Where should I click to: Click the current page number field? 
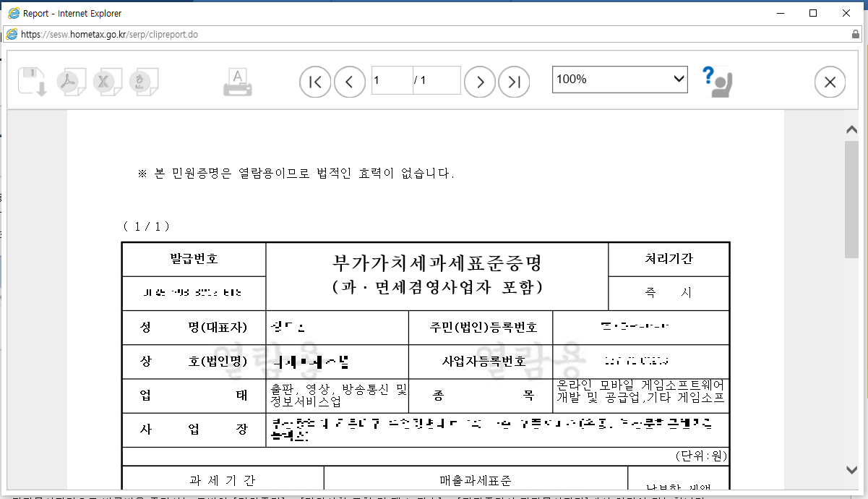click(392, 80)
